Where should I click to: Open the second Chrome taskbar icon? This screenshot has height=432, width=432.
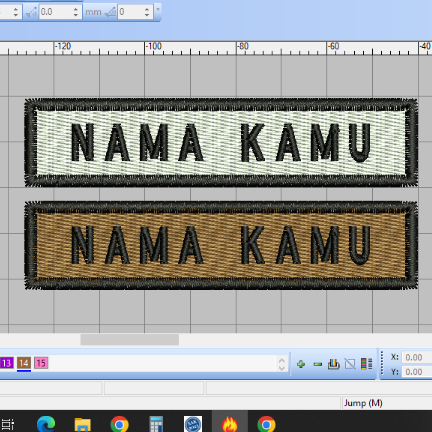266,424
